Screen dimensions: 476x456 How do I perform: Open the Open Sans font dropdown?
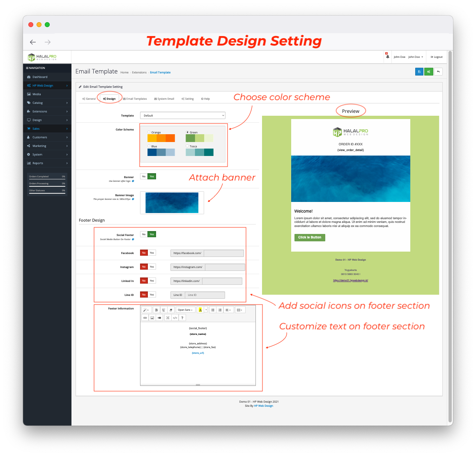coord(185,310)
